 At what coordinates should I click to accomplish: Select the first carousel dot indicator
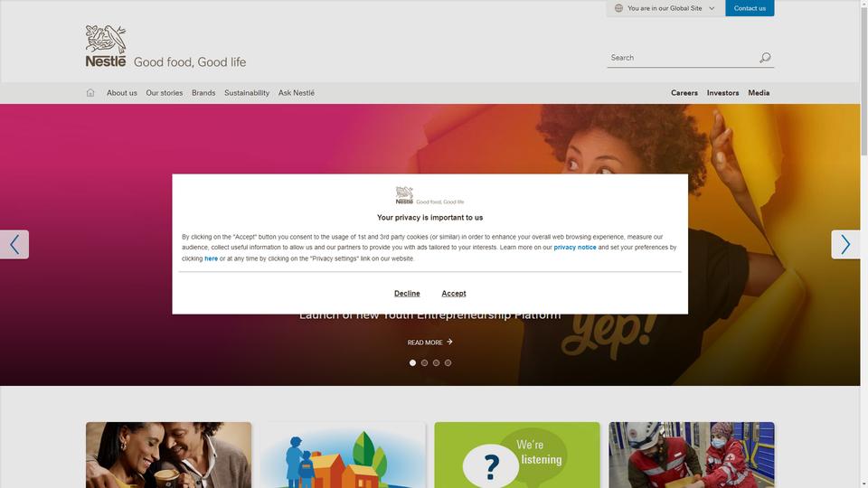412,363
